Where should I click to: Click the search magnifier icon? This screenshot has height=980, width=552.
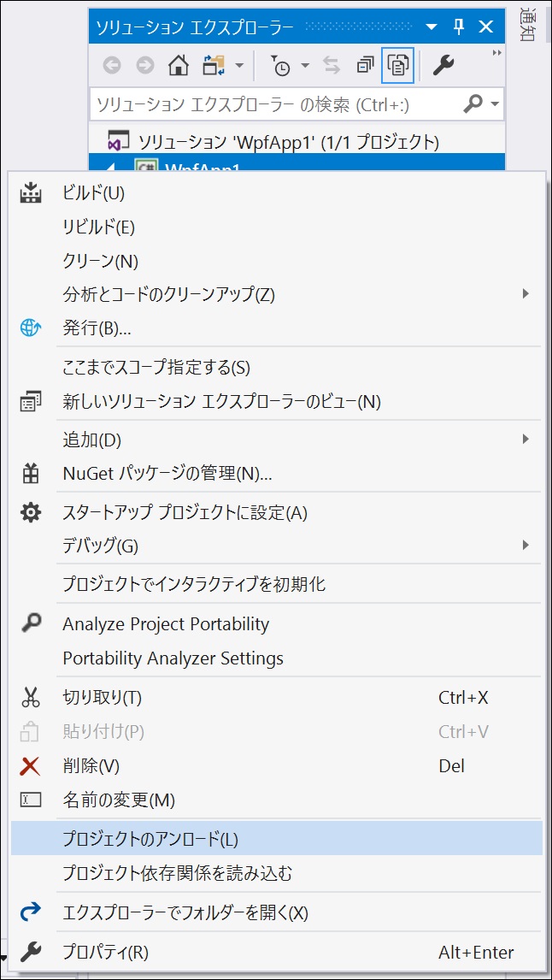tap(474, 104)
